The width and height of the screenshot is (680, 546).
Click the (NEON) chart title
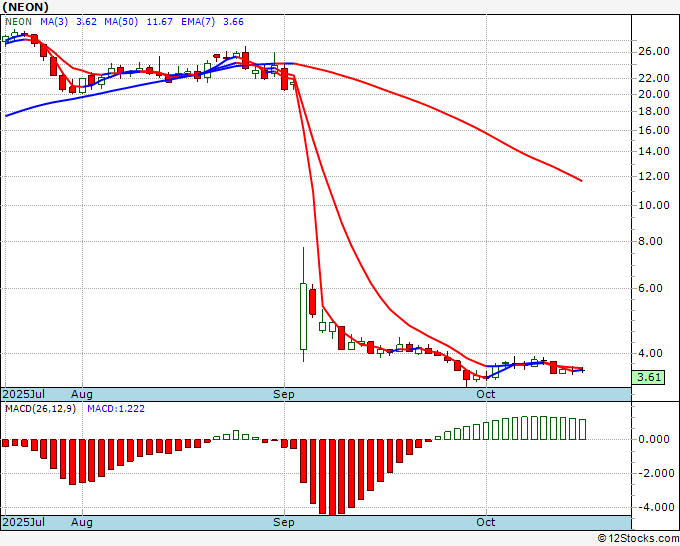point(26,7)
